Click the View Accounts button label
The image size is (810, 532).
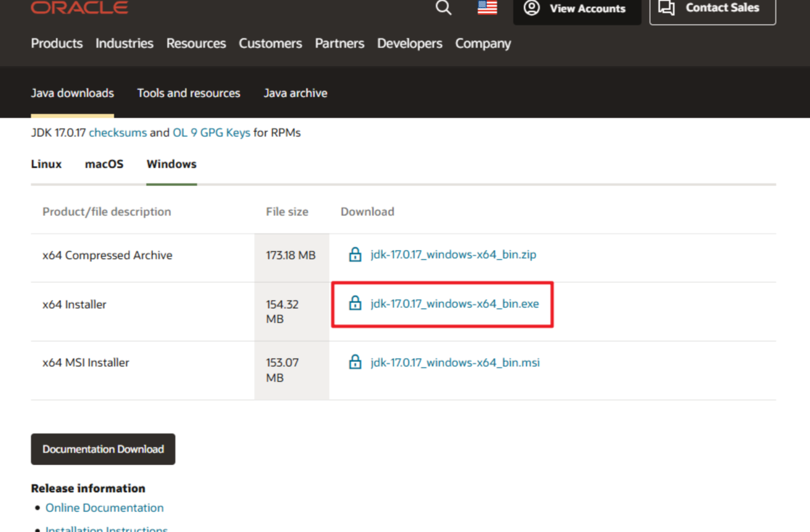coord(587,9)
